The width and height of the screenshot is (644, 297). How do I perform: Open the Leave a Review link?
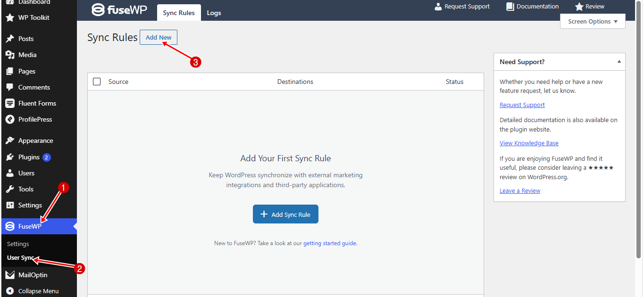(x=520, y=191)
